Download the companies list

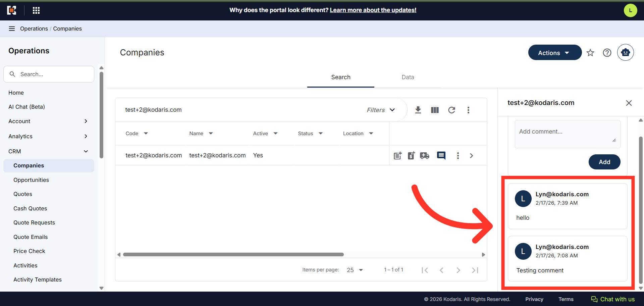pyautogui.click(x=418, y=110)
